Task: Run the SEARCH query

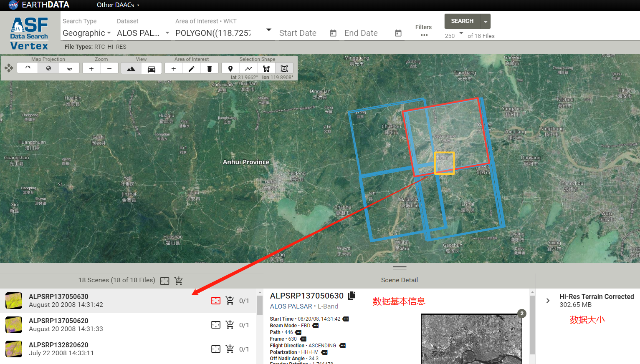Action: [x=462, y=21]
